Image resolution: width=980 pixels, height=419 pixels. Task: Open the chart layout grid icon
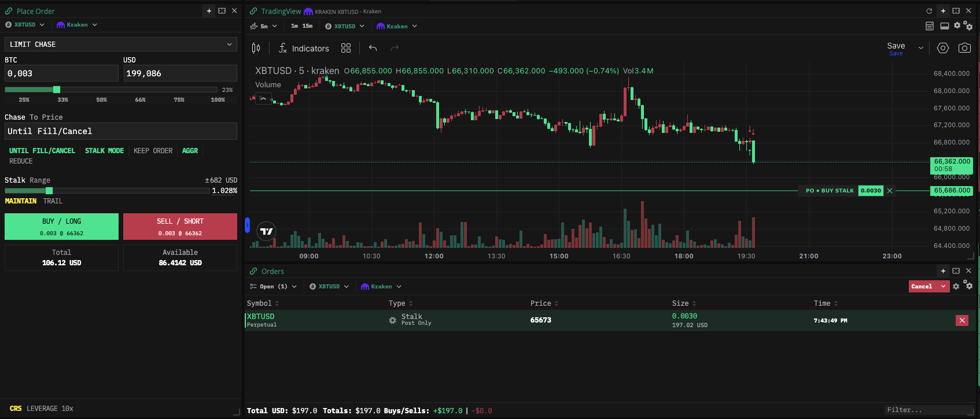(x=346, y=49)
